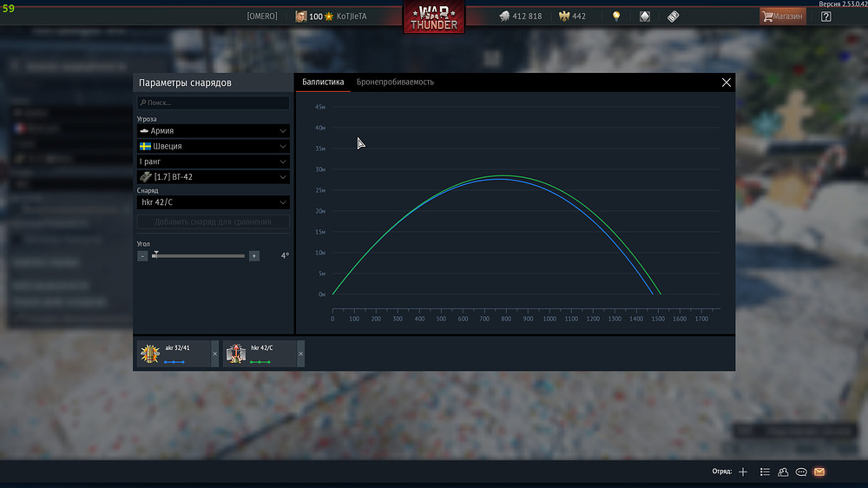Open the mail inbox envelope icon

click(819, 472)
